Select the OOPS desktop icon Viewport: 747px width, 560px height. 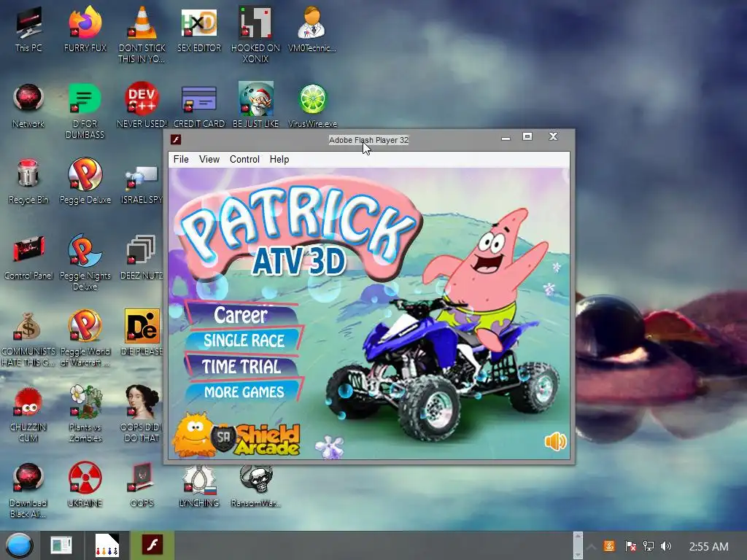[142, 484]
